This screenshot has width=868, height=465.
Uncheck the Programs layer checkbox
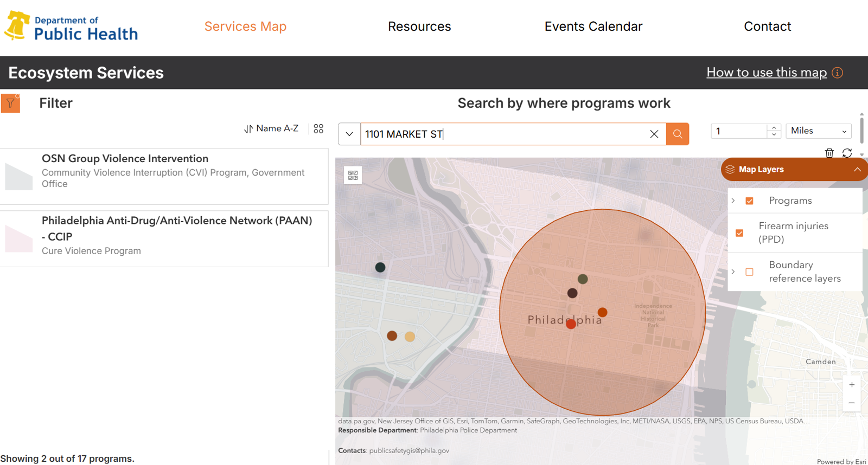749,201
